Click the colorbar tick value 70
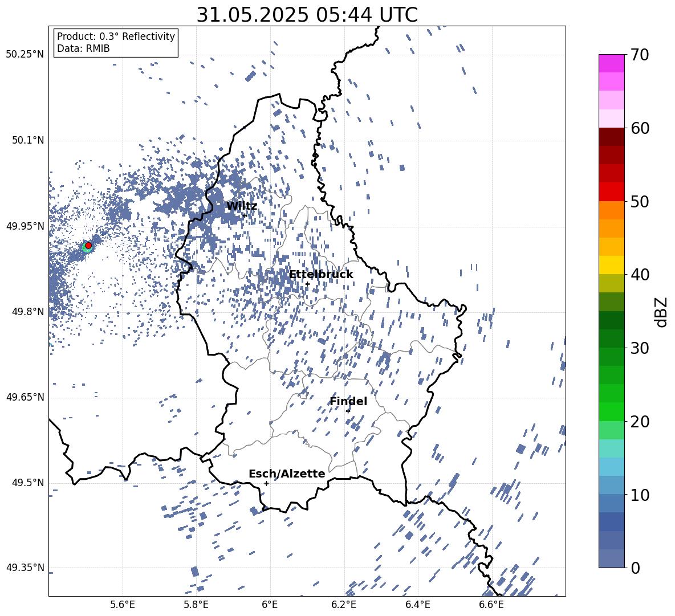The height and width of the screenshot is (616, 675). 640,55
